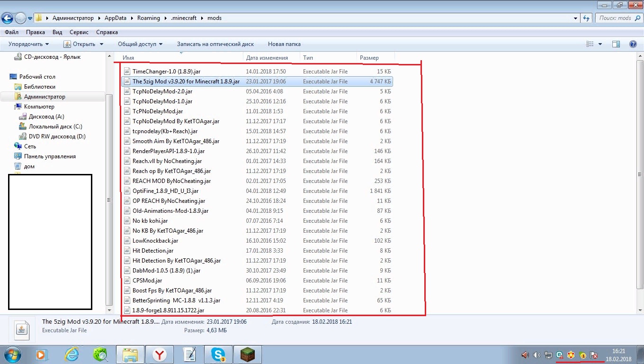Click the Back navigation arrow
This screenshot has height=364, width=644.
(x=7, y=18)
